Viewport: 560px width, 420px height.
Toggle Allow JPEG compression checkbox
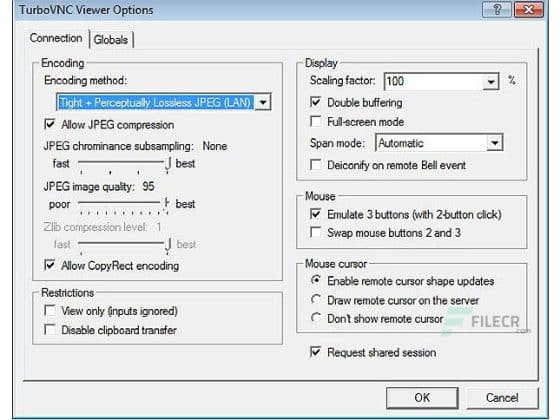tap(50, 124)
